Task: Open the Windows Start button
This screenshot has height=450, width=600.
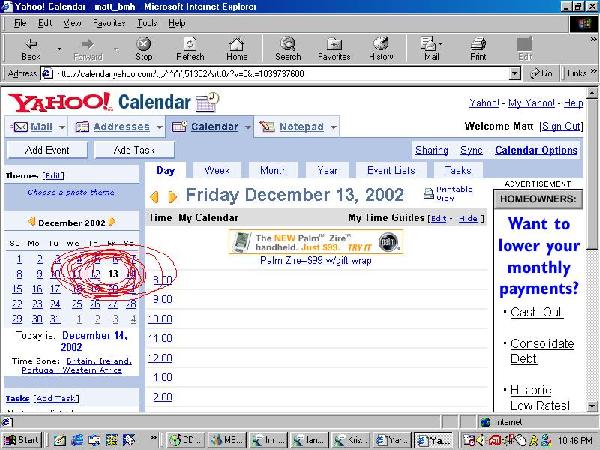Action: [22, 440]
